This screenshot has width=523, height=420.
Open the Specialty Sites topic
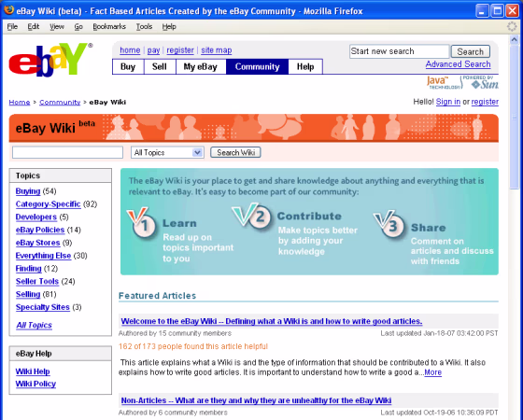coord(43,307)
